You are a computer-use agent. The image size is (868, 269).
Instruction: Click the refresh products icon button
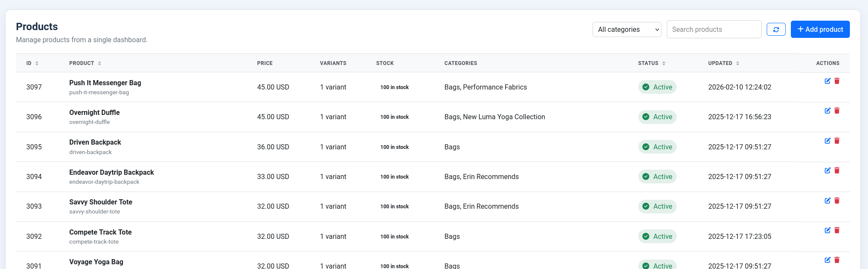[776, 29]
